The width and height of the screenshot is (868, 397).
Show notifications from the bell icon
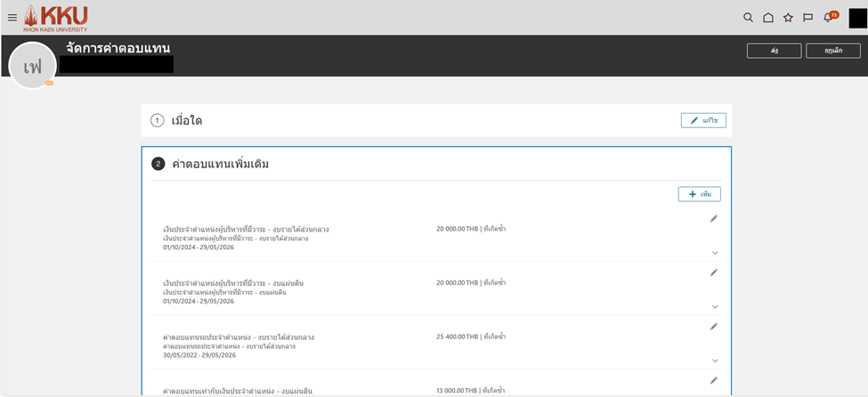tap(829, 17)
